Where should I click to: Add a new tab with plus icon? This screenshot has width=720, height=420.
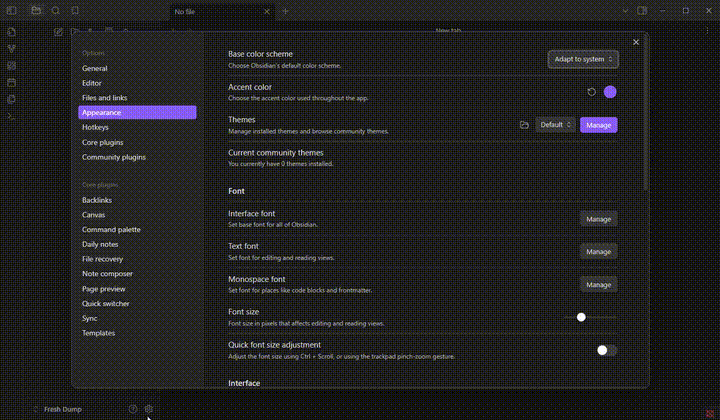[x=285, y=11]
